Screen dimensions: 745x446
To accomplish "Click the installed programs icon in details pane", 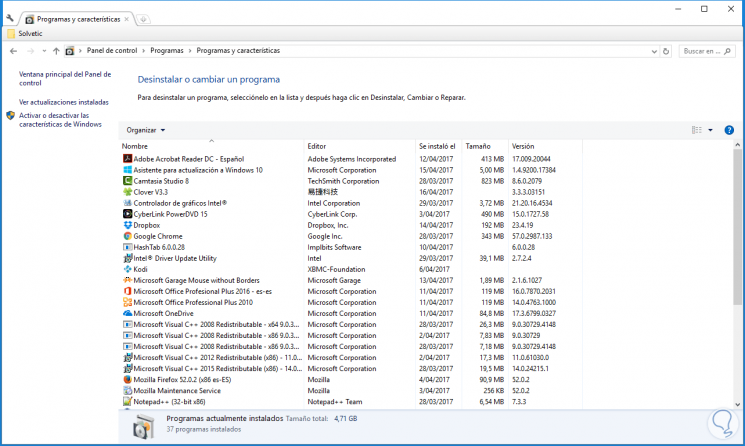I will (143, 426).
